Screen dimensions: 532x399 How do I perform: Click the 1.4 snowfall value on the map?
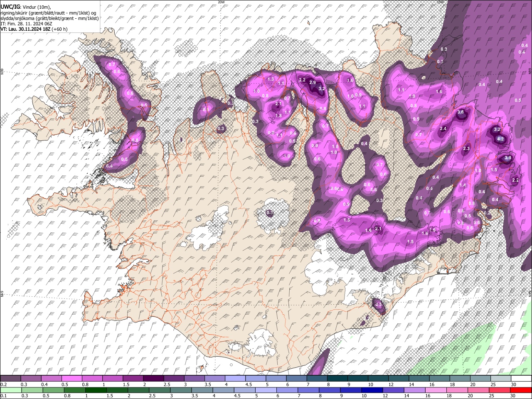[x=463, y=185]
